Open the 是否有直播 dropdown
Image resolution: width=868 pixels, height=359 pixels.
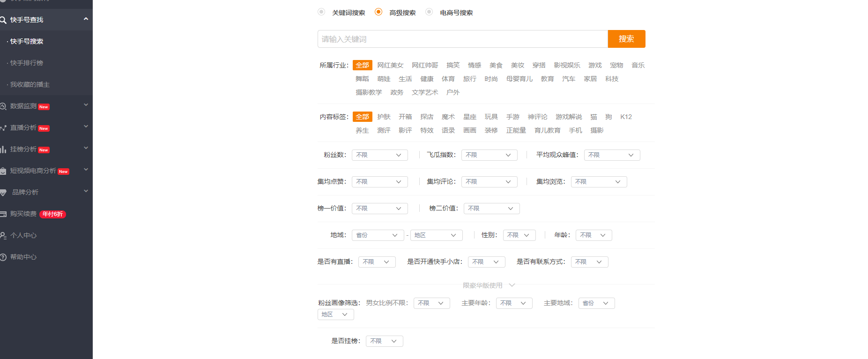(377, 262)
